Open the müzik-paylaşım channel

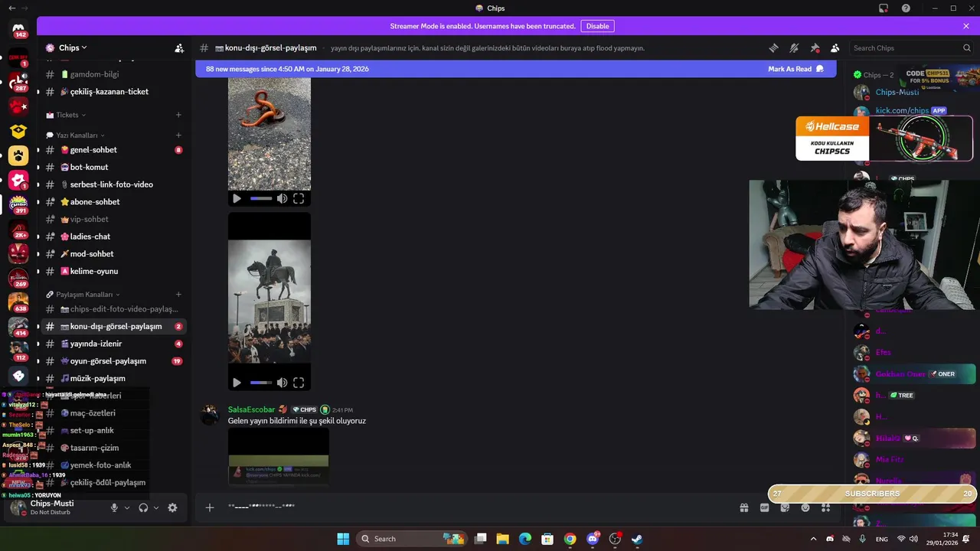click(x=113, y=378)
